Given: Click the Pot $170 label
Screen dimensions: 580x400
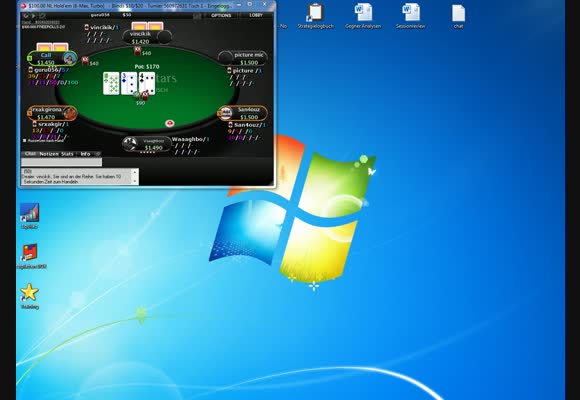Looking at the screenshot, I should click(x=147, y=67).
